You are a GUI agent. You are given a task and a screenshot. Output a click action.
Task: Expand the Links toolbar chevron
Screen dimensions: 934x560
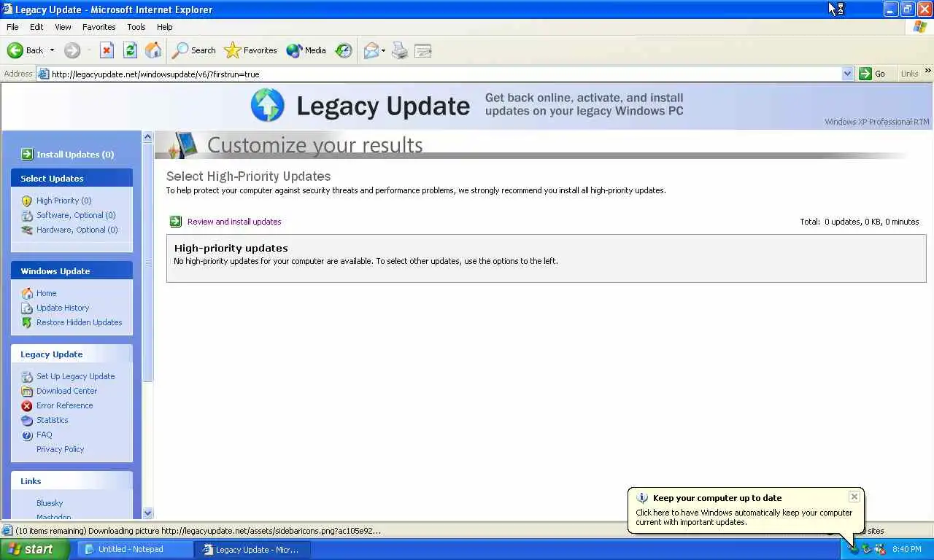coord(927,71)
